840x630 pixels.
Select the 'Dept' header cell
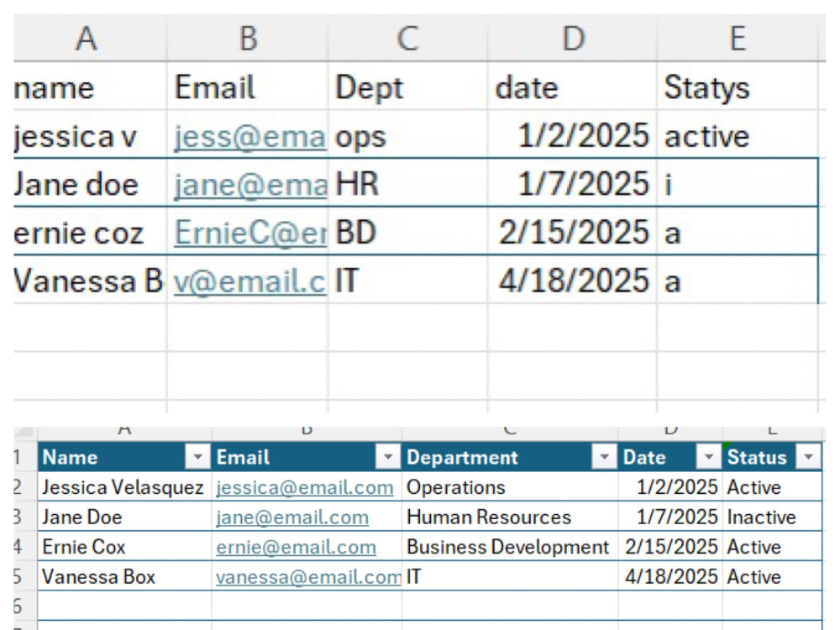(x=407, y=87)
